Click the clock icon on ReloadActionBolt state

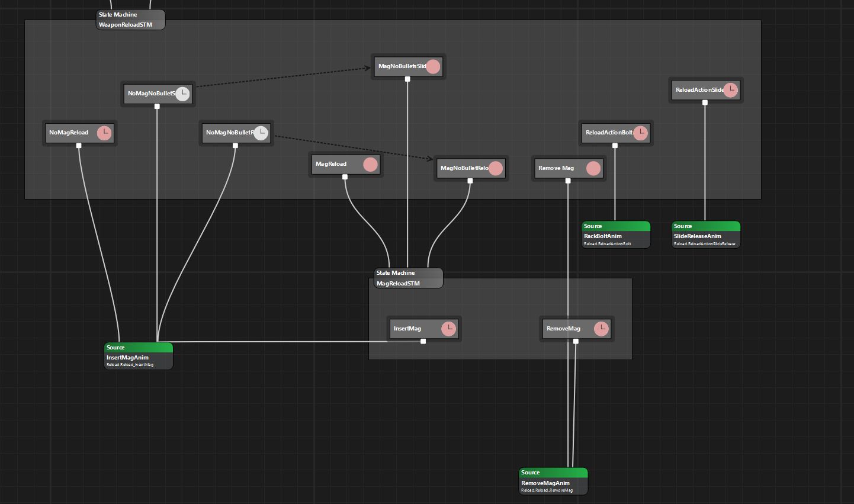coord(640,133)
